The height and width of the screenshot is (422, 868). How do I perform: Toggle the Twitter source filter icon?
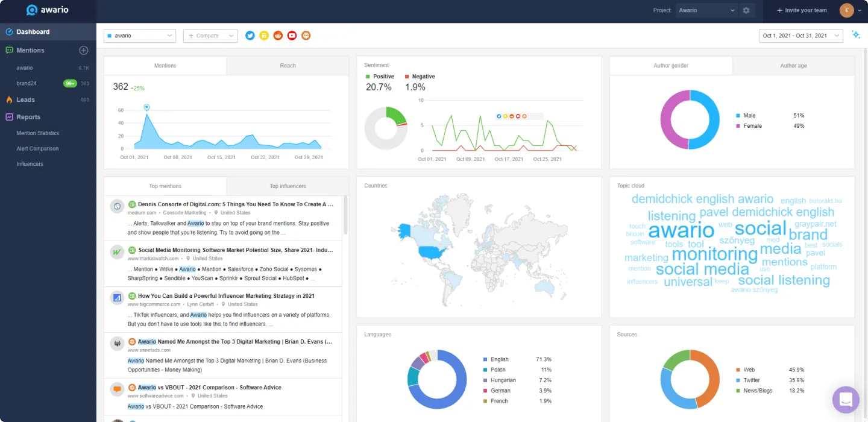point(250,36)
